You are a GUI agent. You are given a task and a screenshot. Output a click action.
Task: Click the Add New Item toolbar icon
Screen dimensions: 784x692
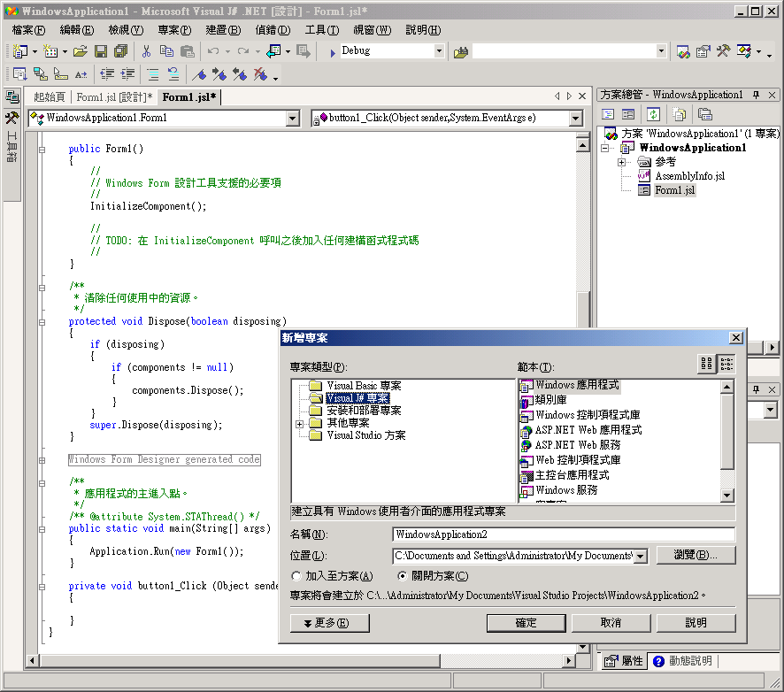click(50, 51)
